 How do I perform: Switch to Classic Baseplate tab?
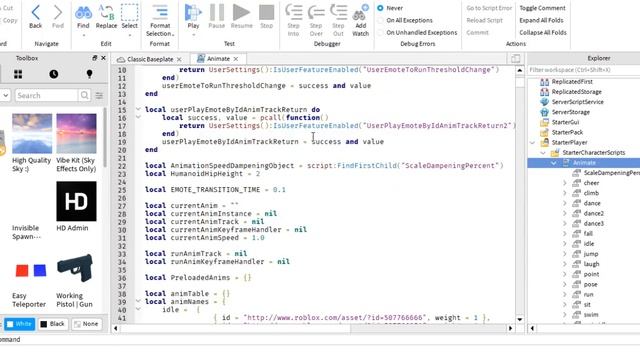(x=150, y=59)
